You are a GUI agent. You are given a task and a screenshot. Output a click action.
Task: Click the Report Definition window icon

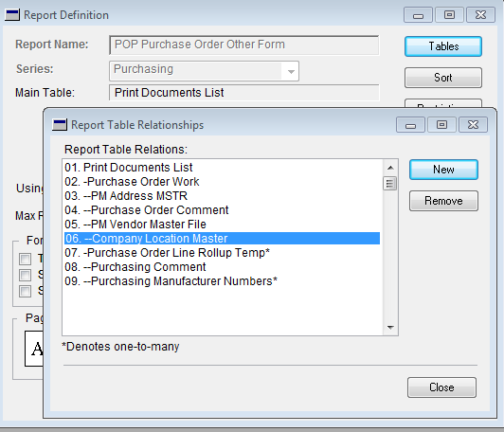point(12,15)
